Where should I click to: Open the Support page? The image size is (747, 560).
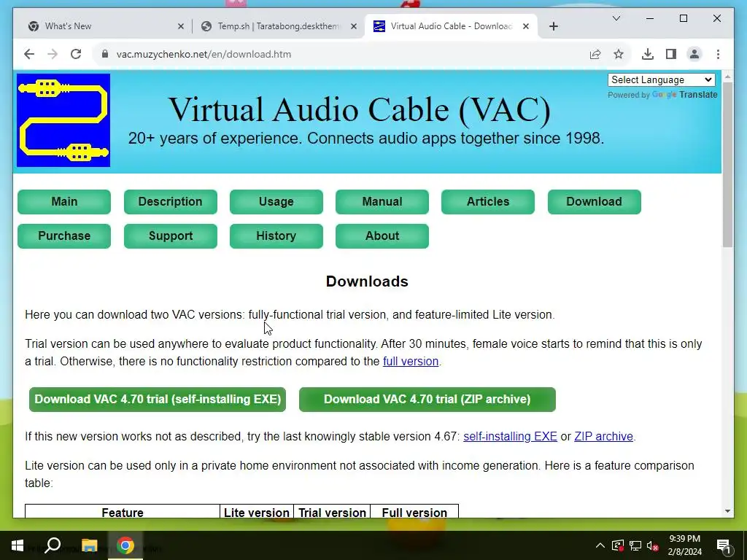pyautogui.click(x=170, y=236)
